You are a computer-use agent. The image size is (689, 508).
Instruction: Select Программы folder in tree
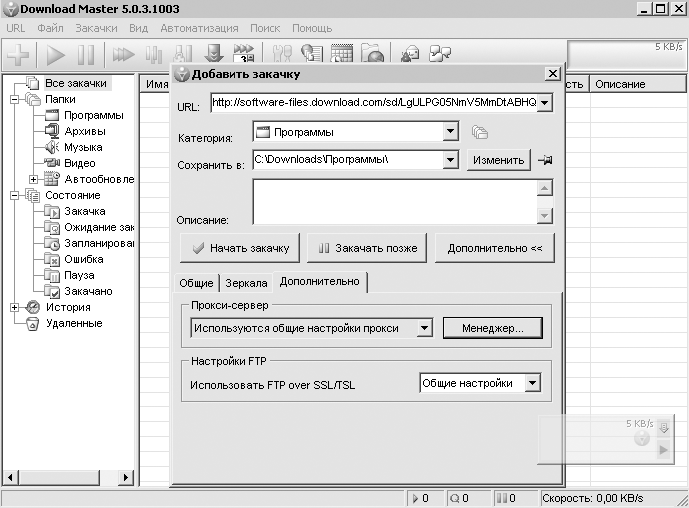pos(94,116)
